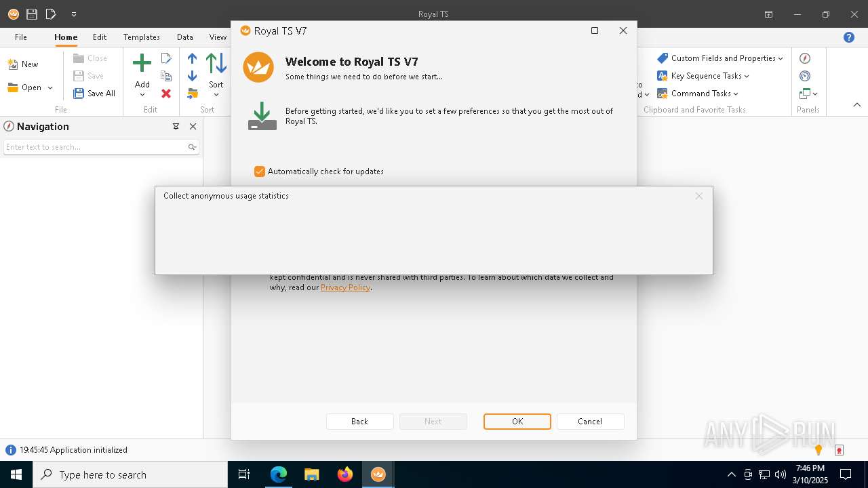Screen dimensions: 868x488
Task: Click the blue Move Up arrow
Action: click(x=192, y=59)
